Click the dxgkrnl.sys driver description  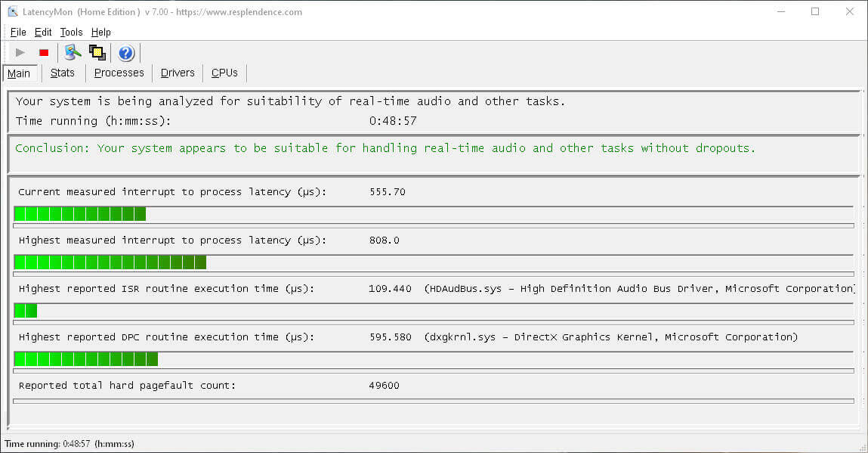click(x=611, y=337)
